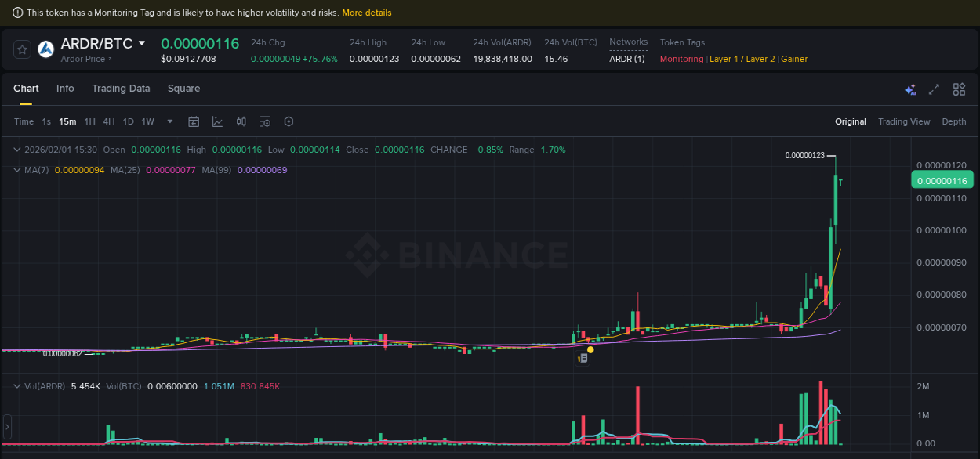Open the Square tab
Screen dimensions: 980x459
click(x=183, y=89)
